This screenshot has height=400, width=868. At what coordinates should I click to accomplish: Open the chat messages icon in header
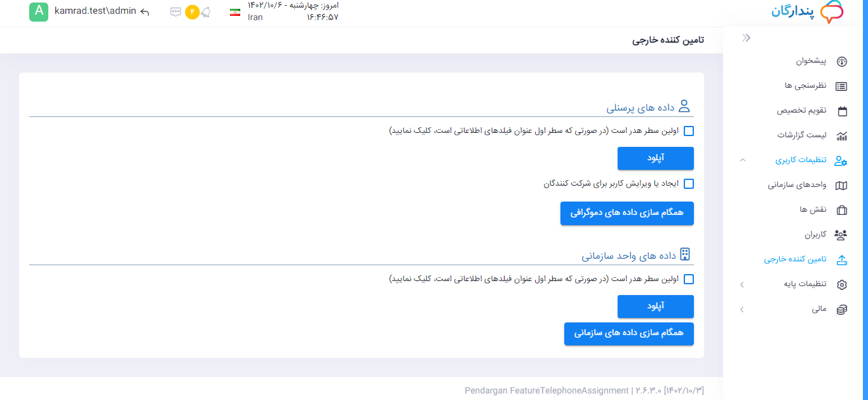[x=176, y=12]
